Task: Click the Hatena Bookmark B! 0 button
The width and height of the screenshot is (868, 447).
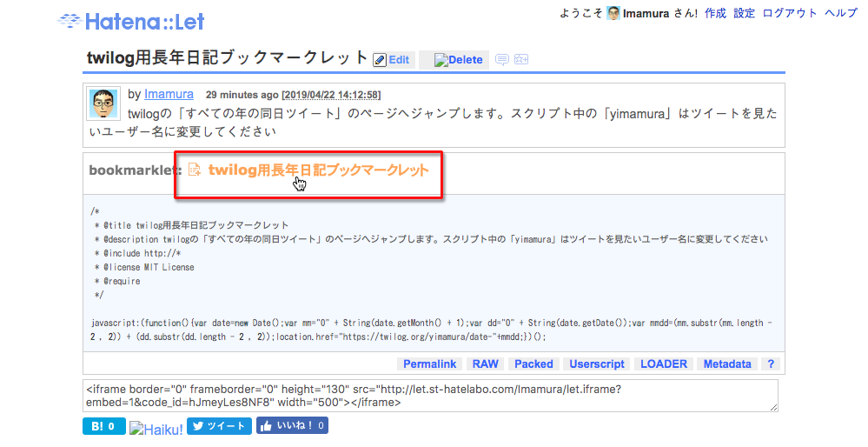Action: pos(104,426)
